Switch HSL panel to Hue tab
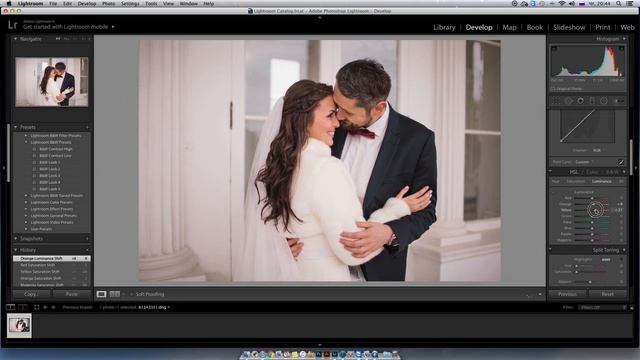 click(556, 181)
